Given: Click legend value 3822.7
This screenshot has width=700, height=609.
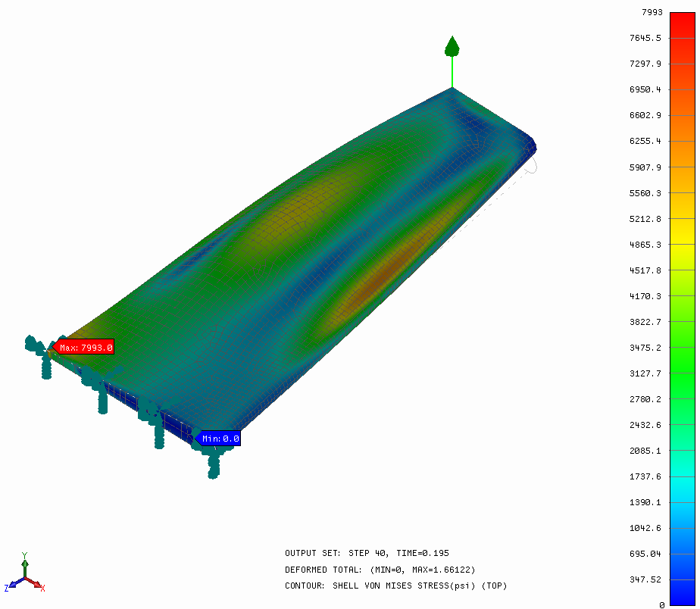Looking at the screenshot, I should coord(645,321).
